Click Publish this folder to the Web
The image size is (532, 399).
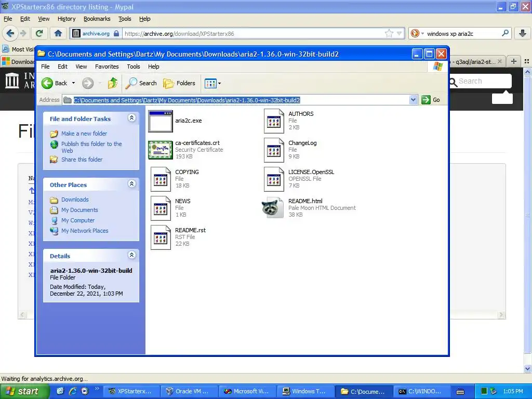[91, 147]
